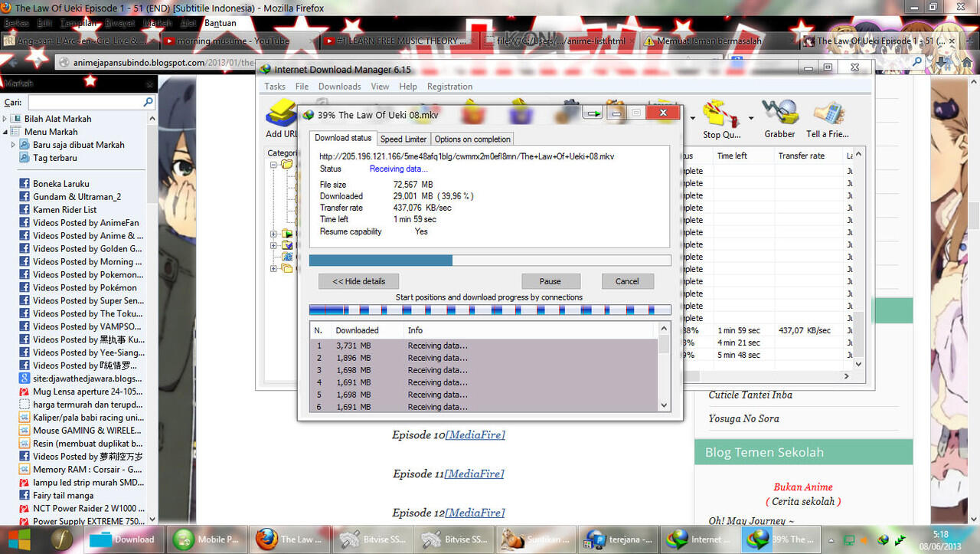Click the green arrow button in download dialog title bar
980x554 pixels.
(x=593, y=114)
